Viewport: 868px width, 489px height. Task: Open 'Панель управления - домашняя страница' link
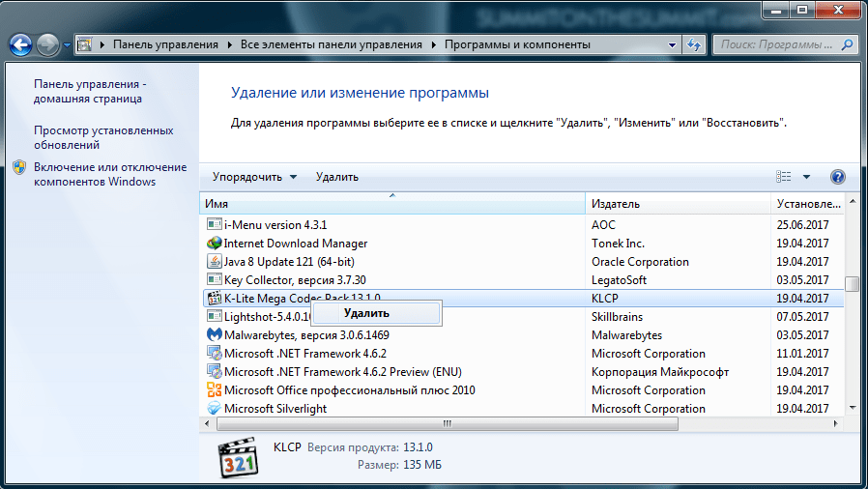90,91
